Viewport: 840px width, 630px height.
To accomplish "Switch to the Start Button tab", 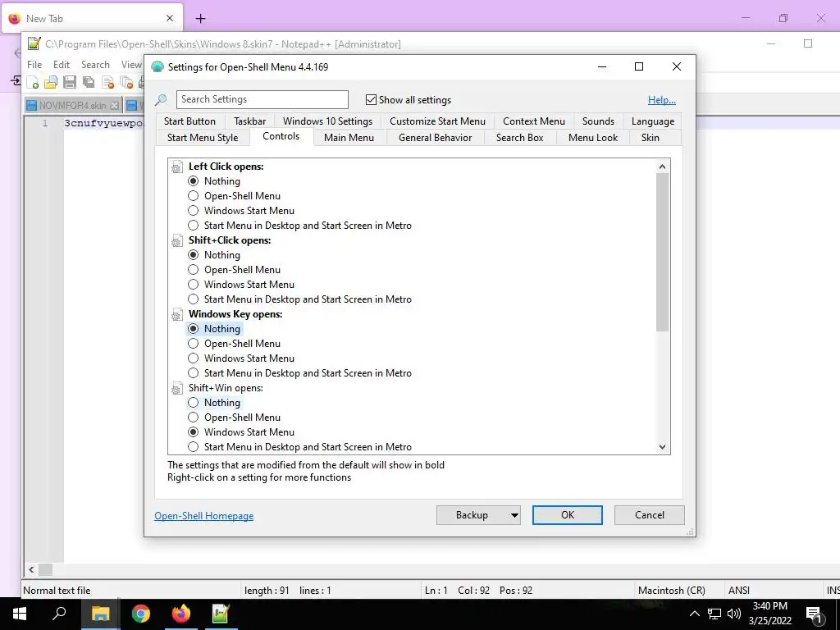I will 189,121.
